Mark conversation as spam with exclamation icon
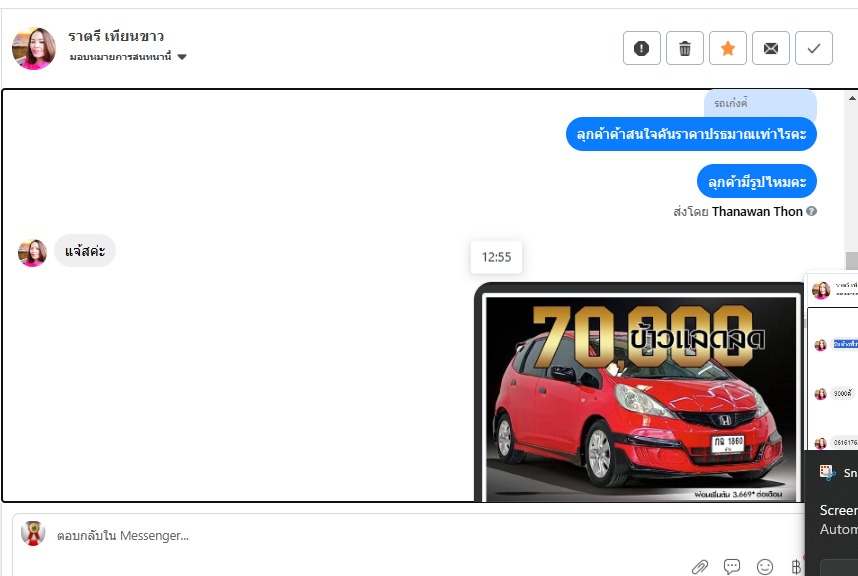858x576 pixels. 641,48
